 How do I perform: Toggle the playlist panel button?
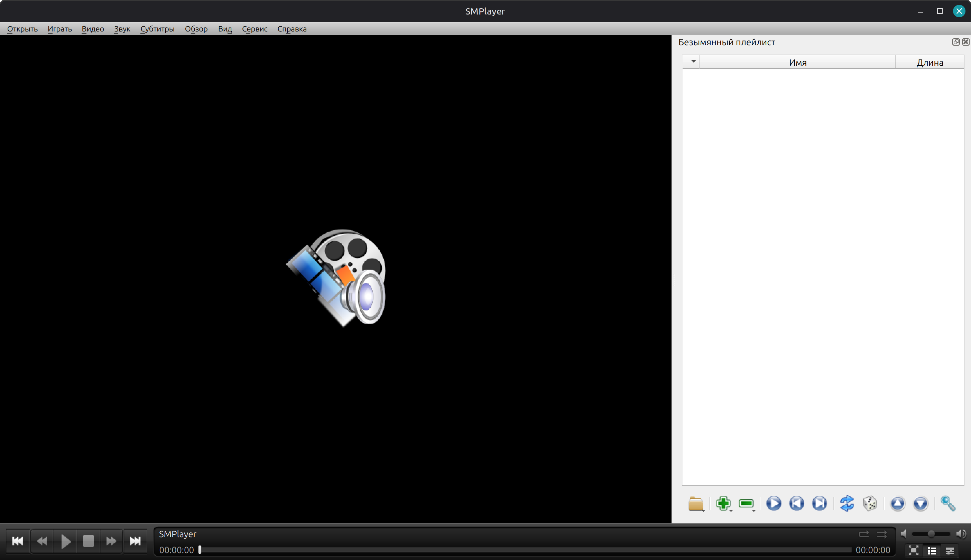pyautogui.click(x=932, y=550)
